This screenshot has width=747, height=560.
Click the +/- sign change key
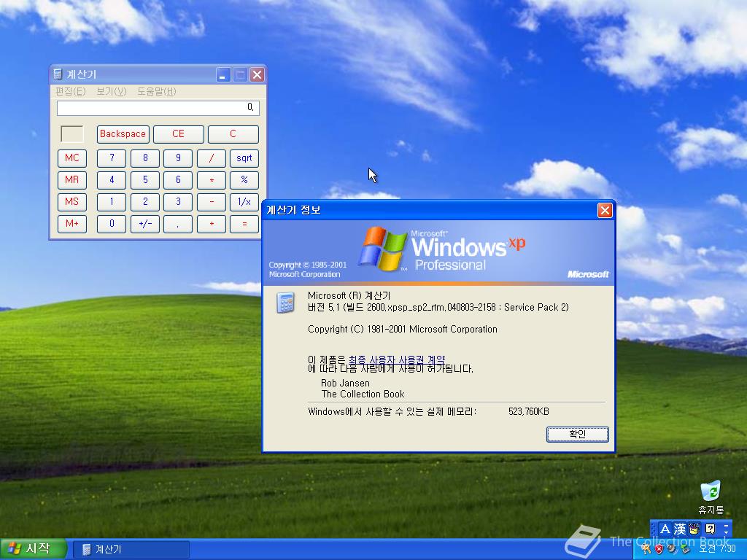[145, 224]
